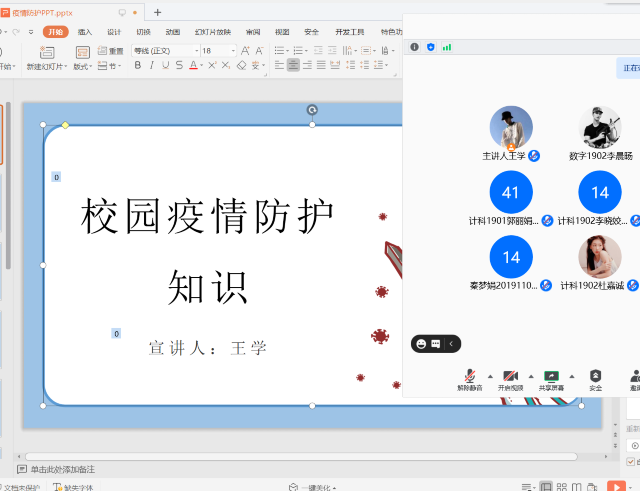Decrease the indent level
Screen dimensions: 640x491
(318, 51)
